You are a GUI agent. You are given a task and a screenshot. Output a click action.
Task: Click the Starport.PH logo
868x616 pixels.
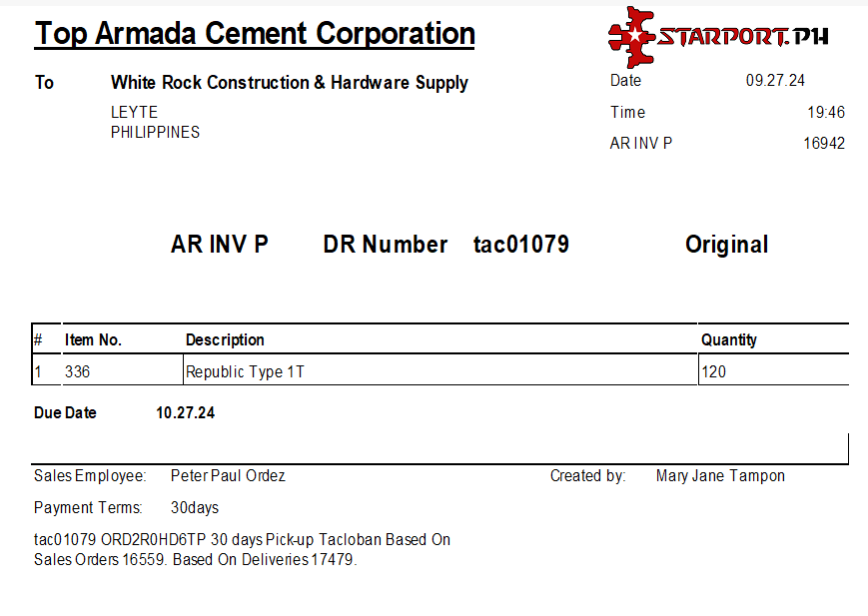[x=717, y=37]
